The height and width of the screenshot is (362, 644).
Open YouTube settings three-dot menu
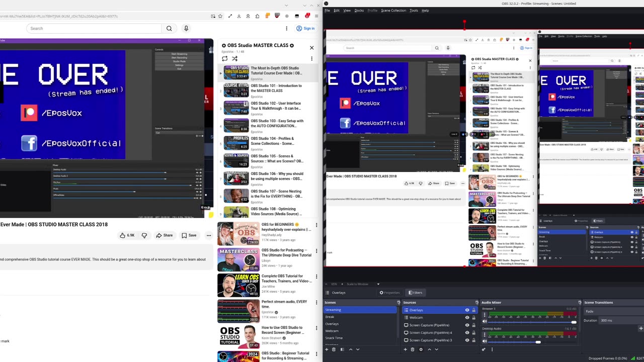click(x=287, y=29)
